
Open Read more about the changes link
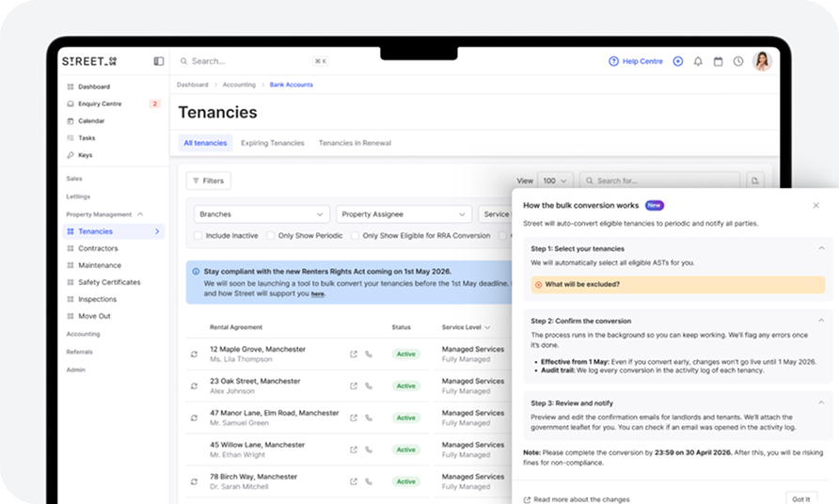[x=581, y=499]
